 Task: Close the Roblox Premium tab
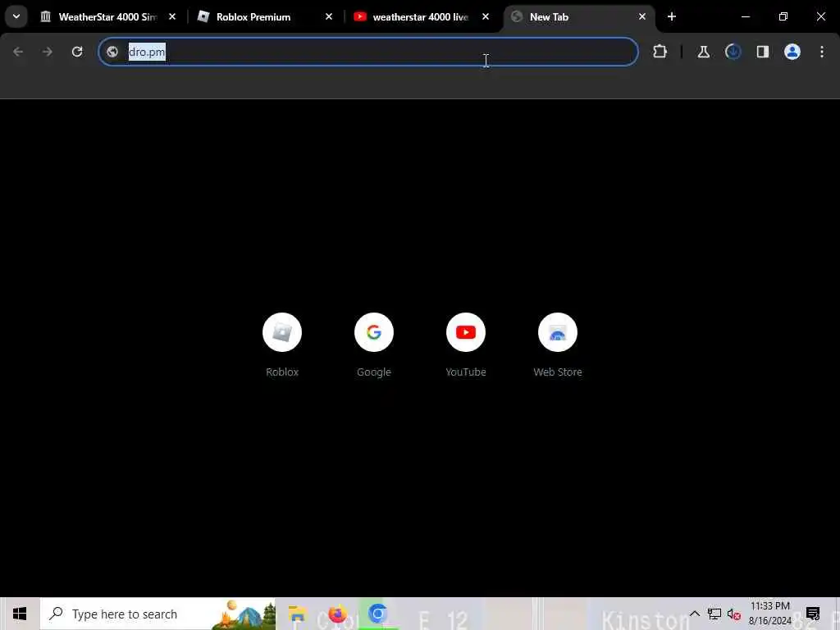point(329,16)
